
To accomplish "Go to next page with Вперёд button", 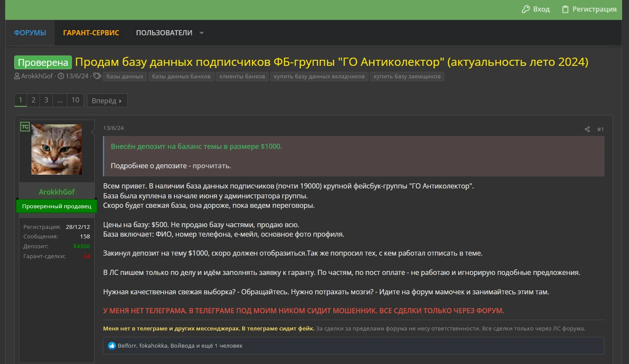I will [107, 101].
